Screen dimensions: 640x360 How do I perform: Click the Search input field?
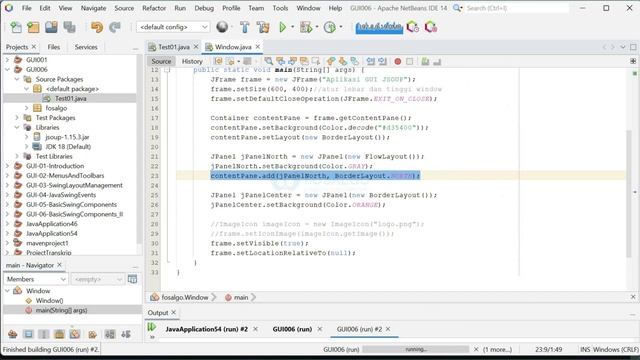click(x=517, y=8)
